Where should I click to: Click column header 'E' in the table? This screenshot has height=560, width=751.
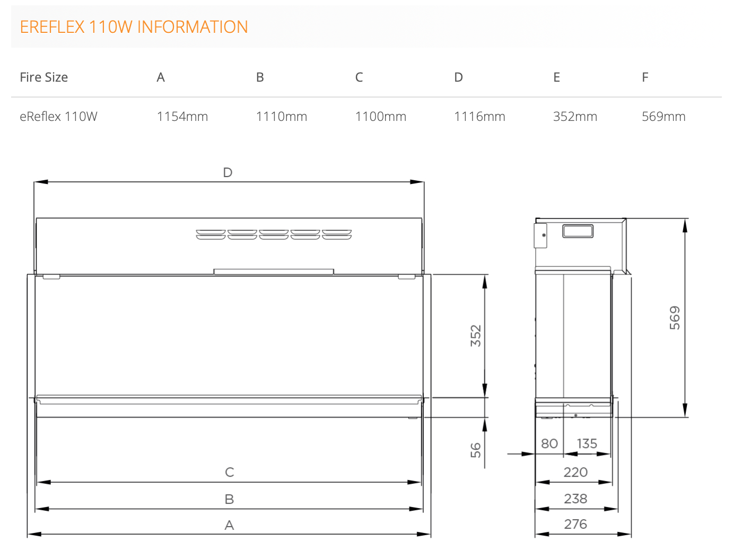coord(556,77)
